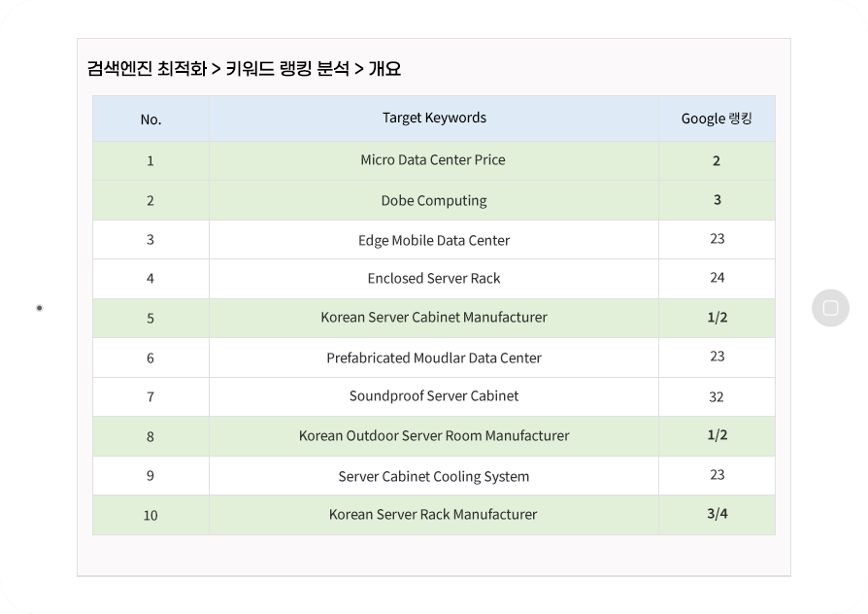868x614 pixels.
Task: Select 'Edge Mobile Data Center' keyword cell
Action: coord(434,240)
